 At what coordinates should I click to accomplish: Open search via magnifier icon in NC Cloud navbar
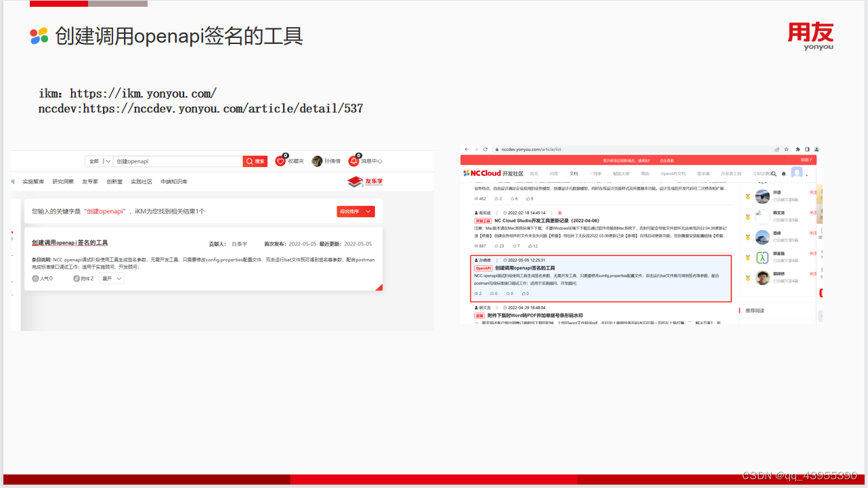click(x=775, y=173)
